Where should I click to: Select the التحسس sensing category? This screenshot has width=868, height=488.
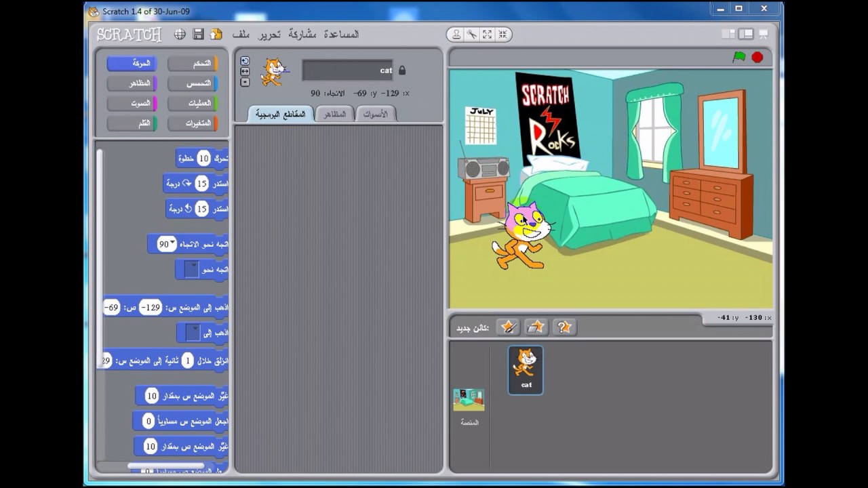[193, 83]
